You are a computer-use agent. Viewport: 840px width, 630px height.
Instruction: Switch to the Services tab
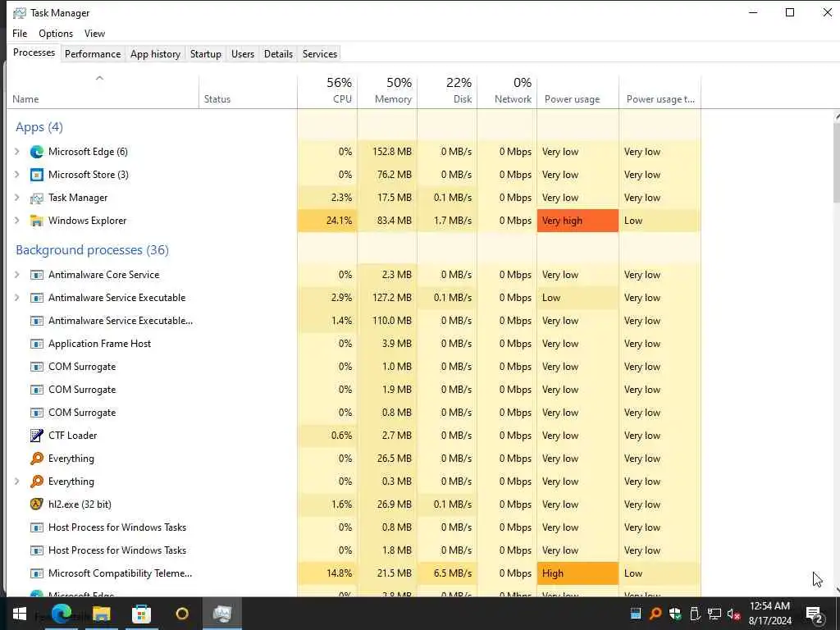point(320,54)
